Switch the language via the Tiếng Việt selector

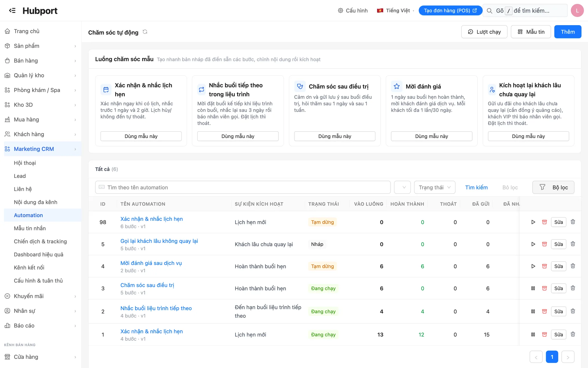click(x=395, y=10)
